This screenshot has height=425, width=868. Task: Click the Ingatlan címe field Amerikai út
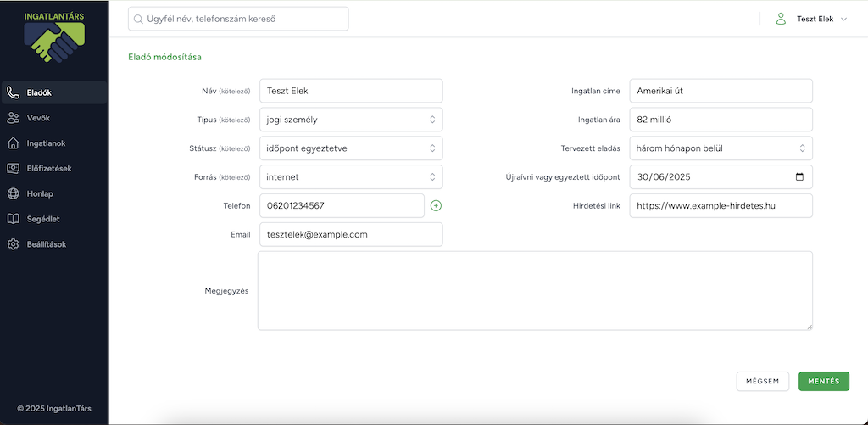click(x=721, y=90)
